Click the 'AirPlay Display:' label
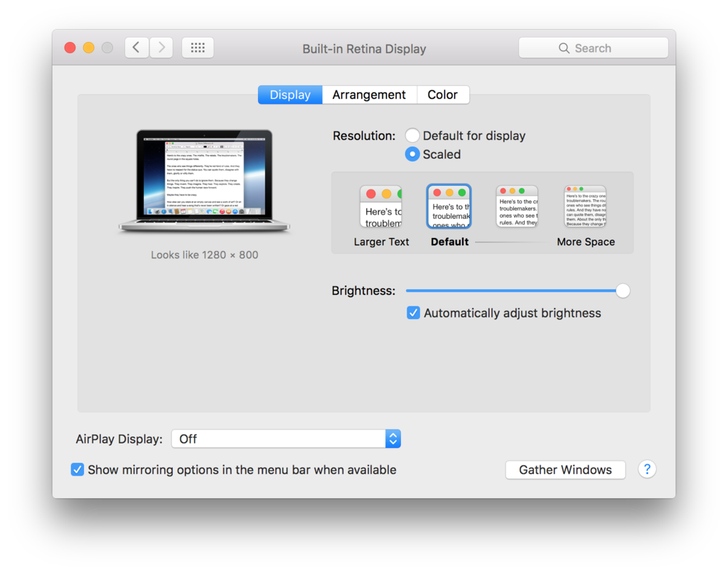 click(x=119, y=439)
